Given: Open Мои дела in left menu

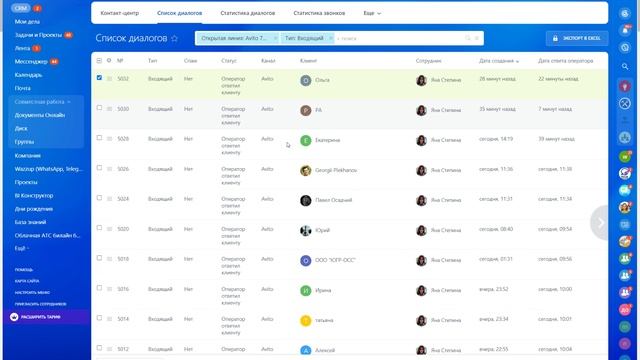Looking at the screenshot, I should [x=27, y=22].
